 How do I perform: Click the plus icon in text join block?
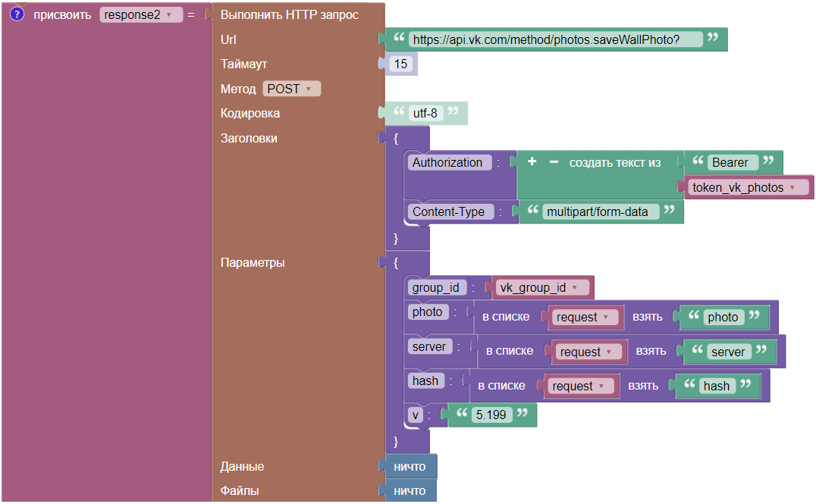[x=532, y=162]
